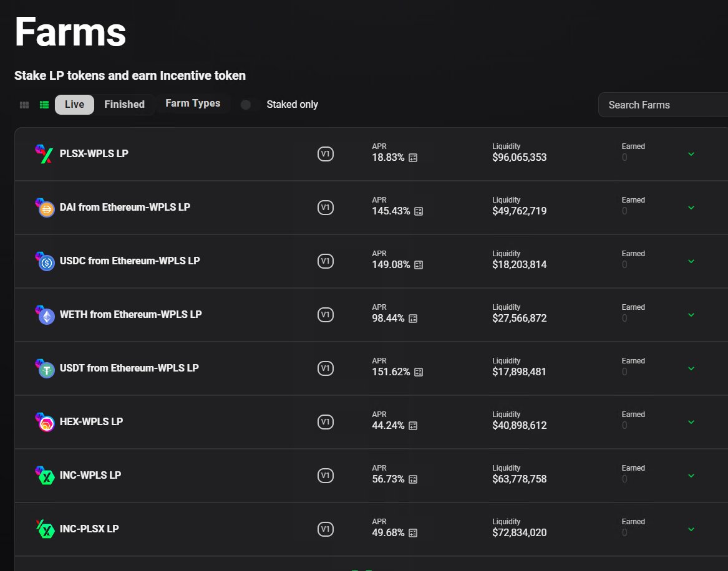
Task: Click the USDC-WPLS token pair icon
Action: point(44,261)
